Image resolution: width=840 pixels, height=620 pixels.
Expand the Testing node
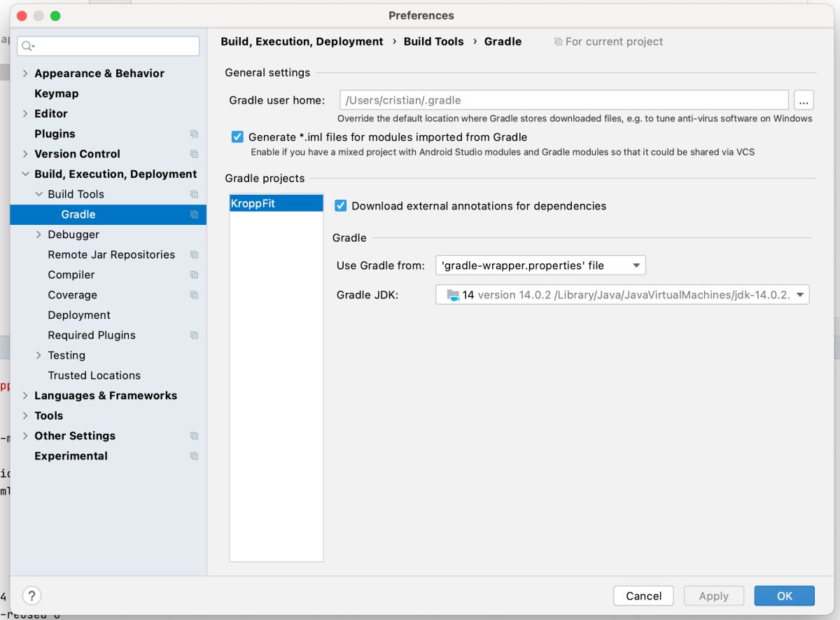click(38, 356)
